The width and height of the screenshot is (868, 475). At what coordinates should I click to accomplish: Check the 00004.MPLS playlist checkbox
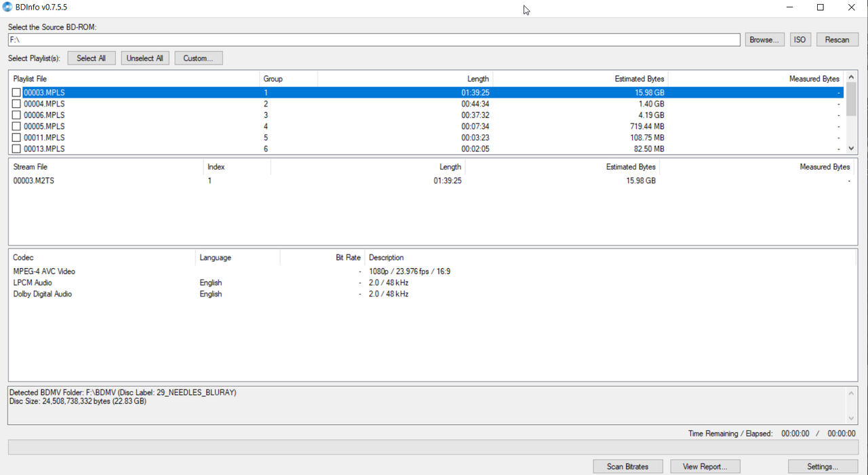click(x=16, y=104)
